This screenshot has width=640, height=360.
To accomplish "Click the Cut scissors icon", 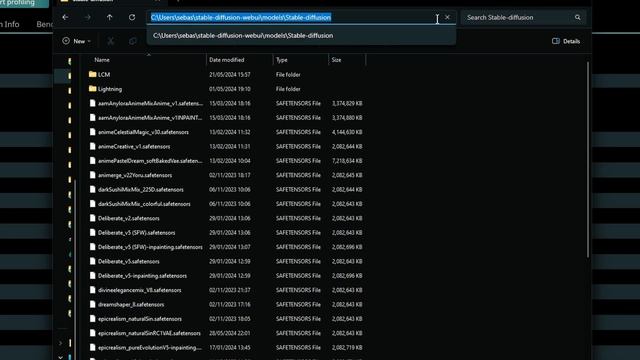I will pyautogui.click(x=111, y=41).
